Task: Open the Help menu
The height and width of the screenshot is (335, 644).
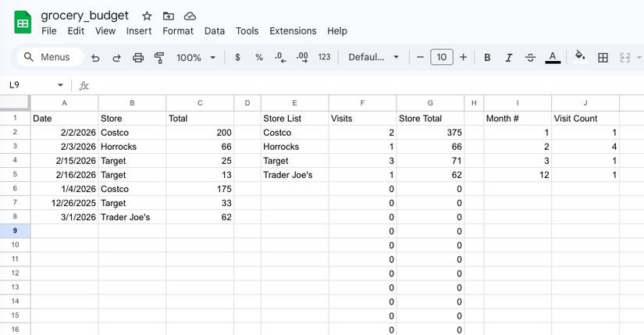Action: click(x=337, y=30)
